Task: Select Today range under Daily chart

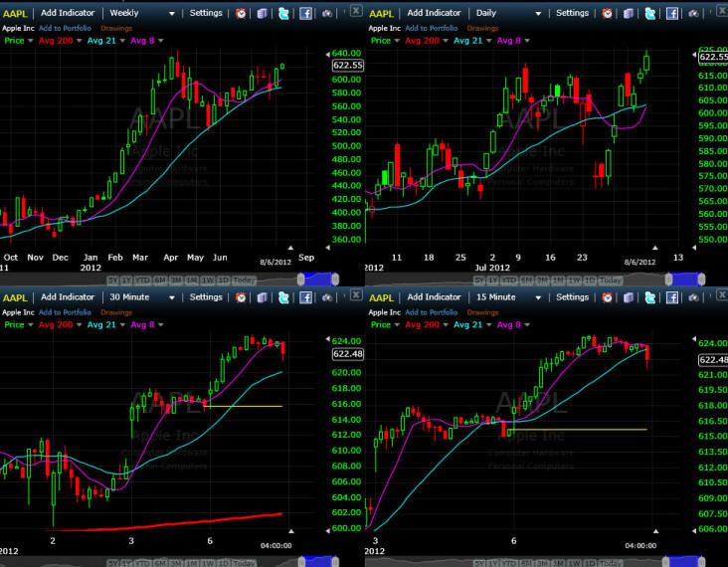Action: 610,281
